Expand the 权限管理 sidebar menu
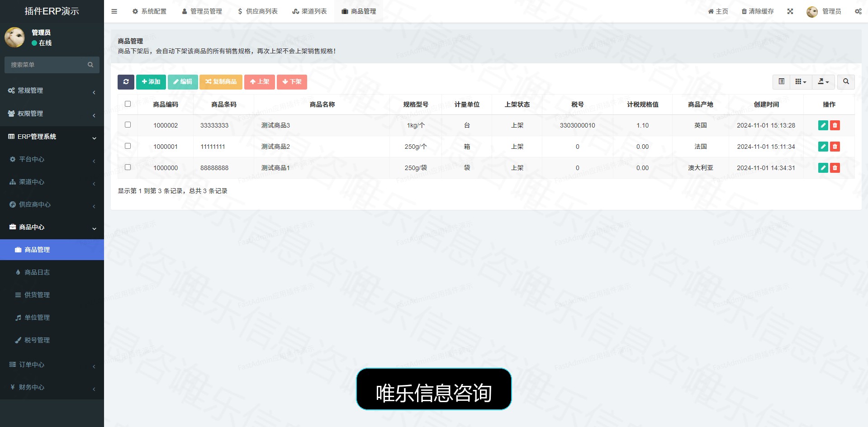Viewport: 868px width, 427px height. [52, 114]
